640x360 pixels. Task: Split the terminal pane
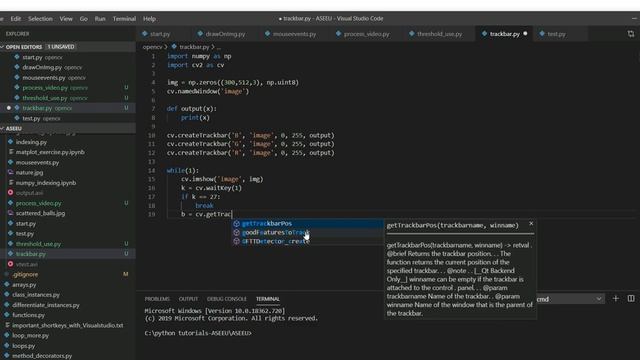[631, 299]
